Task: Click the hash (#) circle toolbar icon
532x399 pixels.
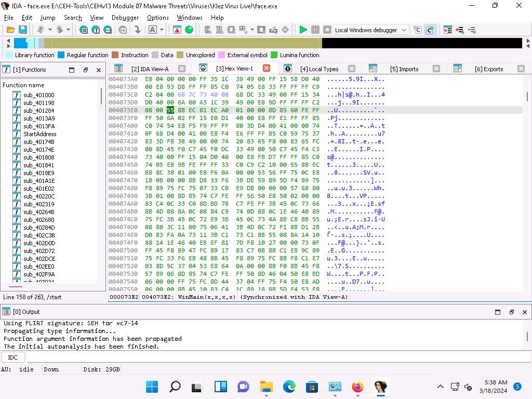Action: (x=84, y=30)
